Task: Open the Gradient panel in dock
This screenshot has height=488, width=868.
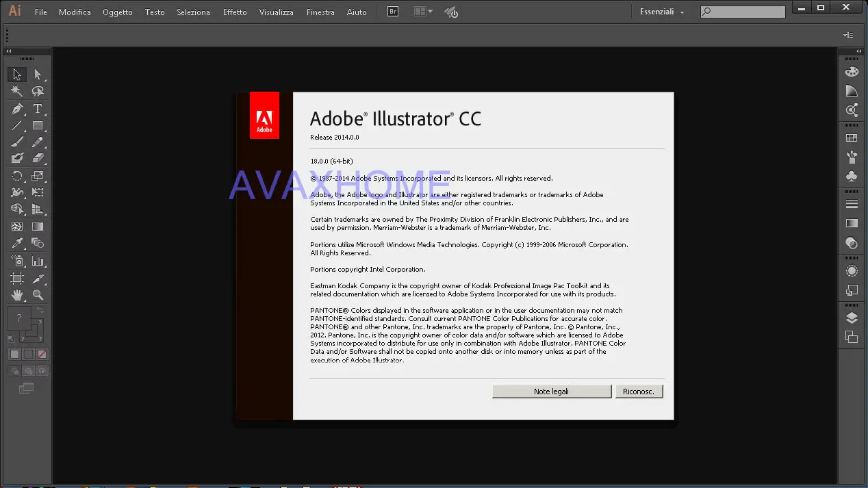Action: coord(852,223)
